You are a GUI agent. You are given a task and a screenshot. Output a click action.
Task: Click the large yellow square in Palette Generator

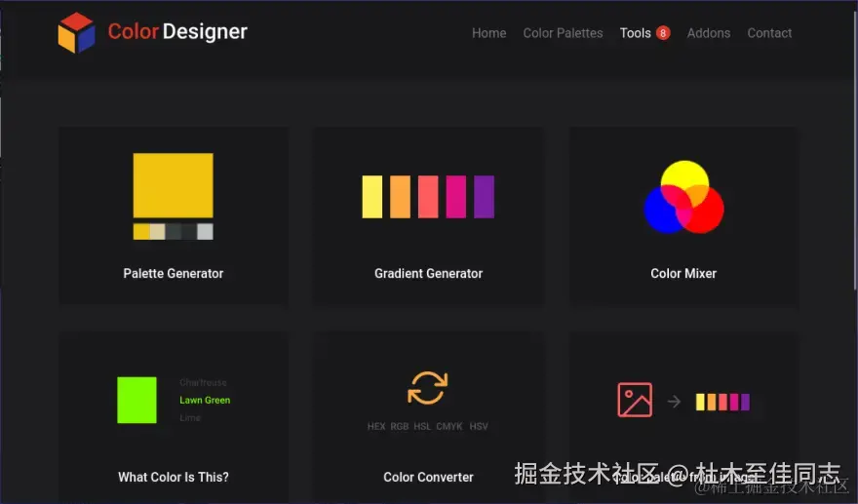point(173,185)
